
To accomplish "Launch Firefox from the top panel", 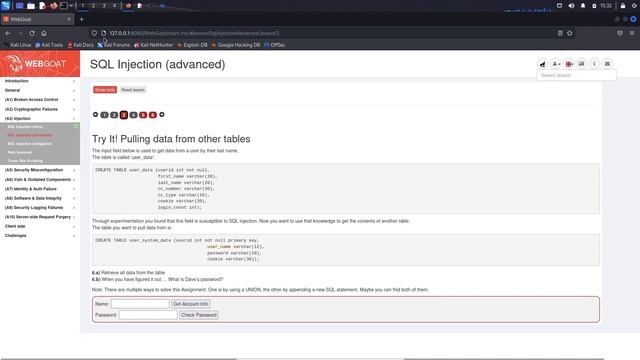I will (53, 6).
